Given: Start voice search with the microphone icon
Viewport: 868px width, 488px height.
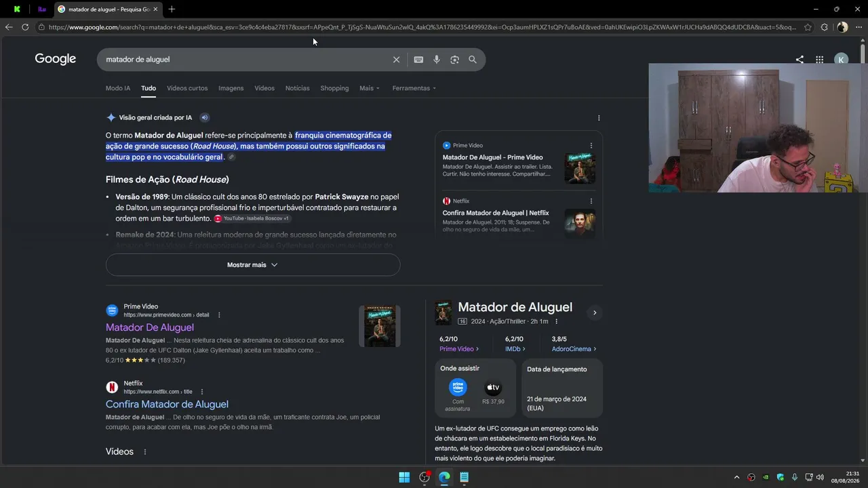Looking at the screenshot, I should click(437, 60).
